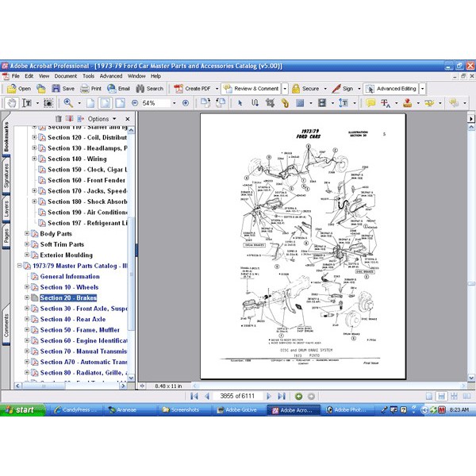Set Actual Size page view

[x=90, y=103]
